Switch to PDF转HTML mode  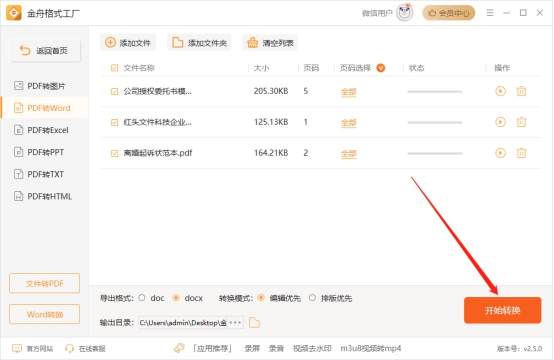tap(45, 196)
